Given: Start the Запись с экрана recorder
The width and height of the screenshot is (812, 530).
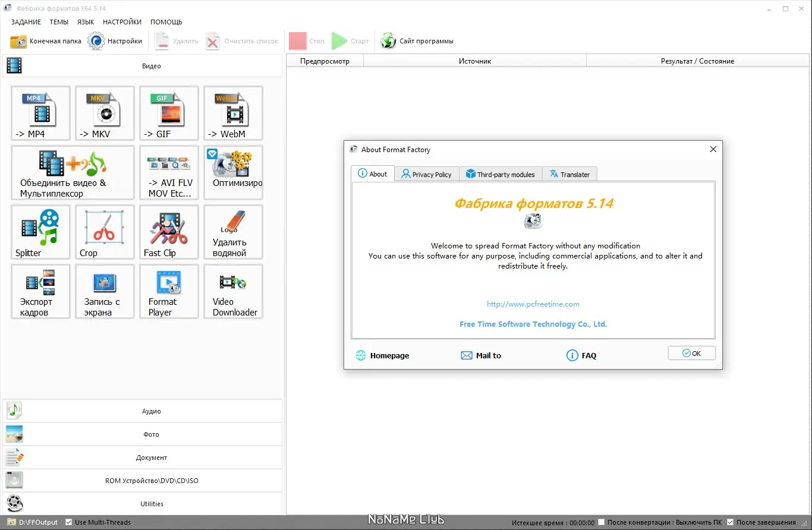Looking at the screenshot, I should (105, 292).
